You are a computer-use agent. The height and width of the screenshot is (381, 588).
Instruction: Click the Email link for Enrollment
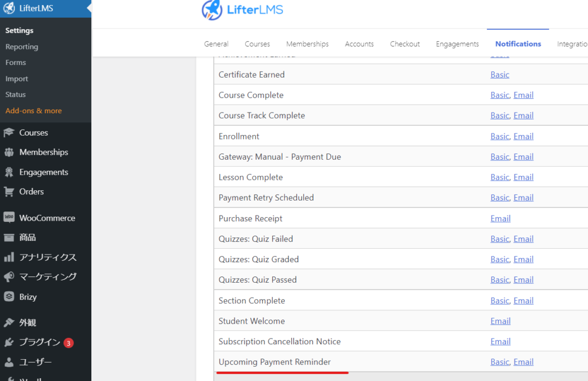524,136
